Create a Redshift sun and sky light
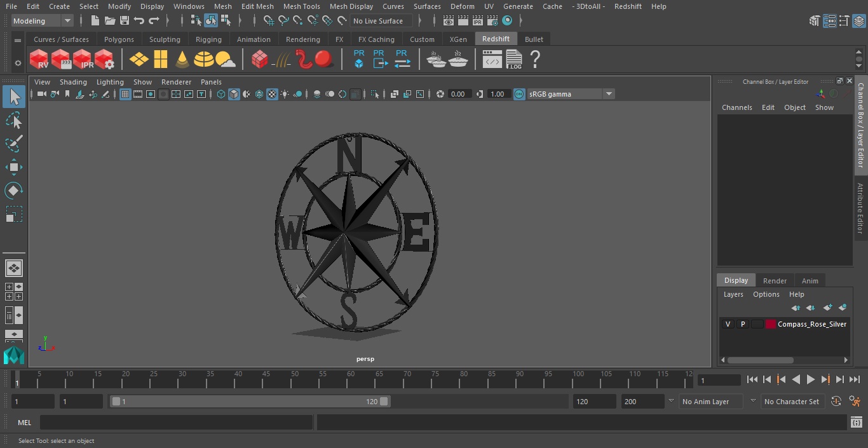The width and height of the screenshot is (868, 448). tap(225, 60)
